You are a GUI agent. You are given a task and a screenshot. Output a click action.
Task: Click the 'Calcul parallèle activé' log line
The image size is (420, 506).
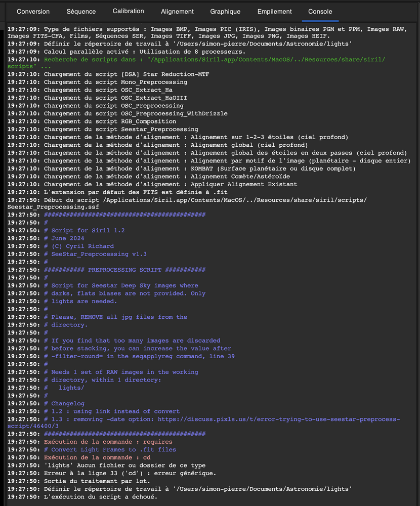point(145,51)
